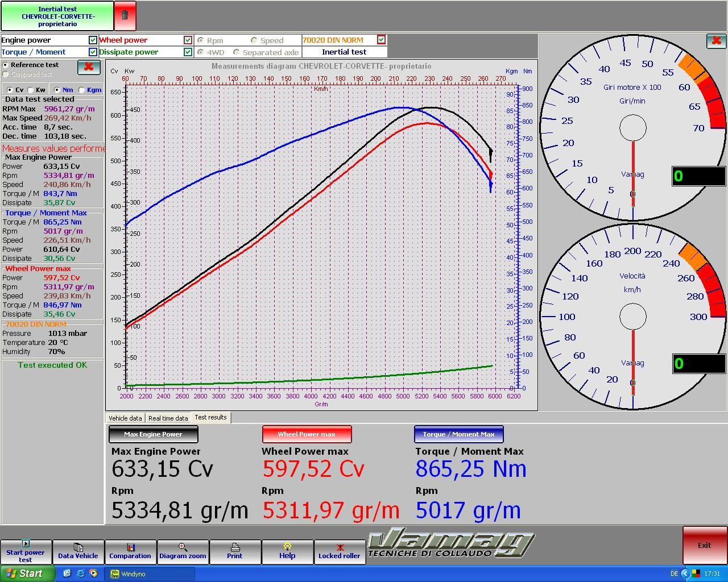Viewport: 728px width, 582px height.
Task: Uncheck the Engine power checkbox
Action: tap(93, 40)
